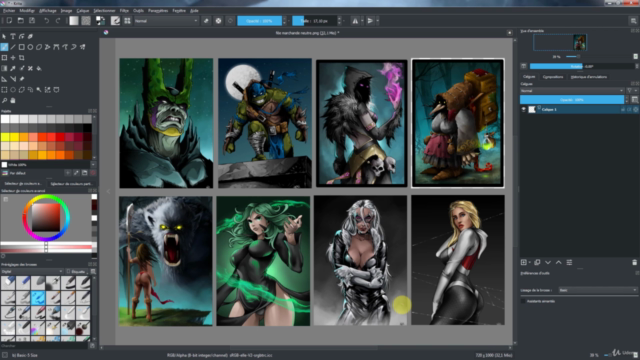The width and height of the screenshot is (640, 360).
Task: Open the brush editor settings icon
Action: tap(116, 21)
